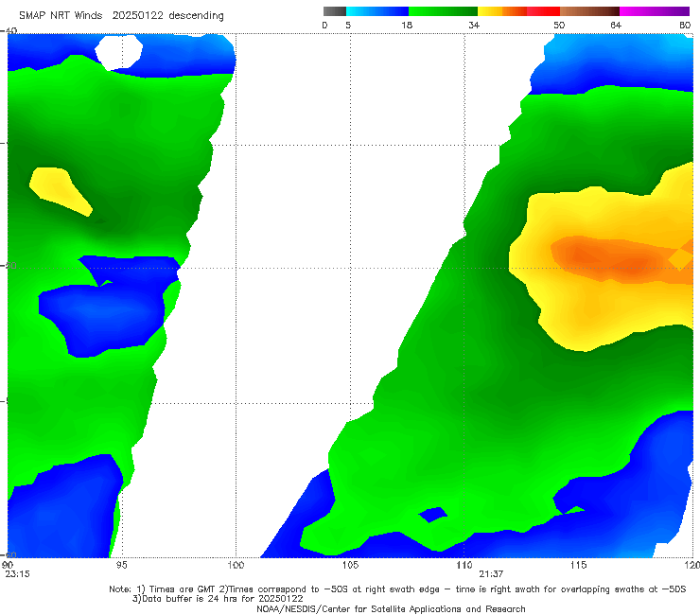
Task: Click the color bar label '5'
Action: click(x=348, y=26)
